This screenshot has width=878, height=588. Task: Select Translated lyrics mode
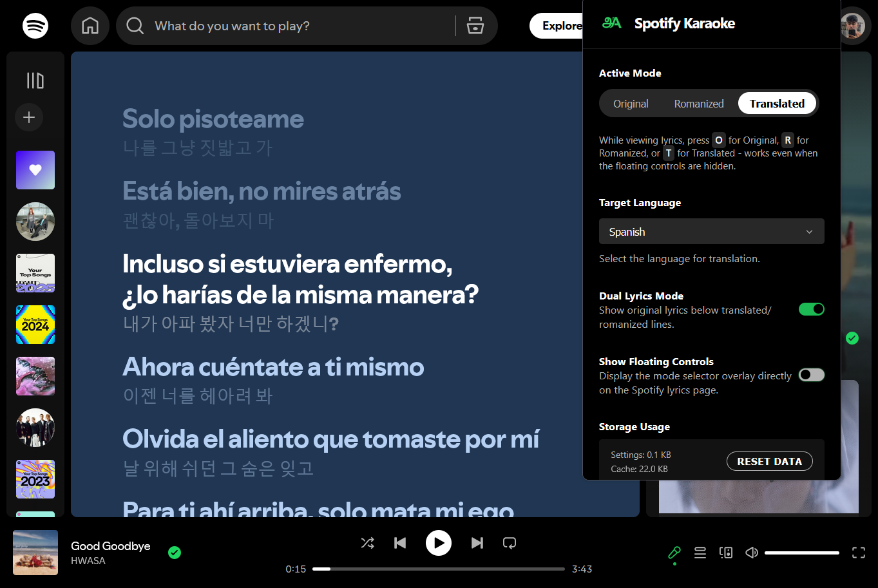coord(777,104)
